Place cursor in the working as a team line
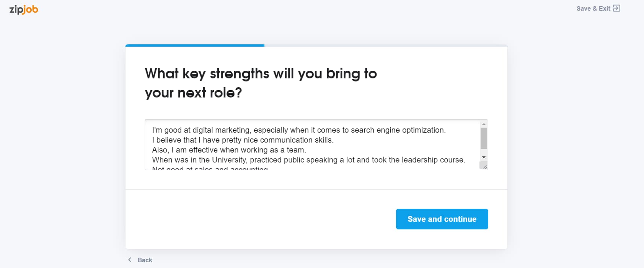Image resolution: width=644 pixels, height=268 pixels. (229, 150)
